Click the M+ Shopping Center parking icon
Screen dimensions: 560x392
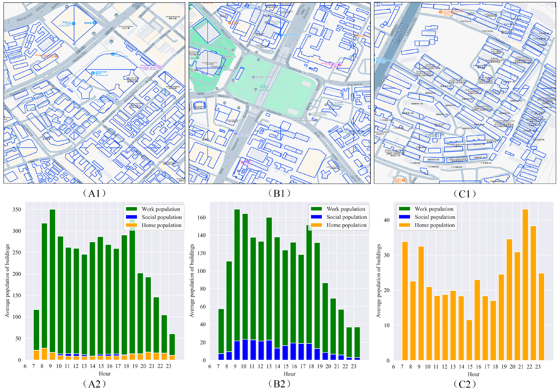pos(117,100)
